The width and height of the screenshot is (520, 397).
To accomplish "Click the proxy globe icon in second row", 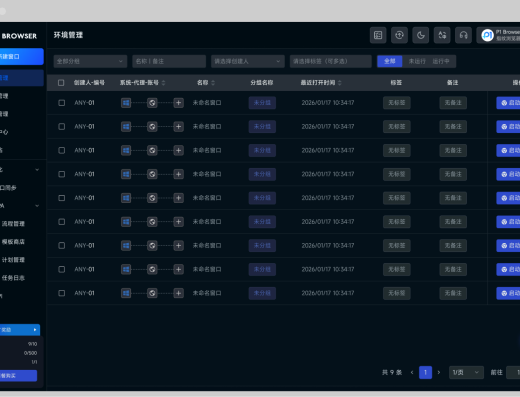I will pyautogui.click(x=152, y=127).
